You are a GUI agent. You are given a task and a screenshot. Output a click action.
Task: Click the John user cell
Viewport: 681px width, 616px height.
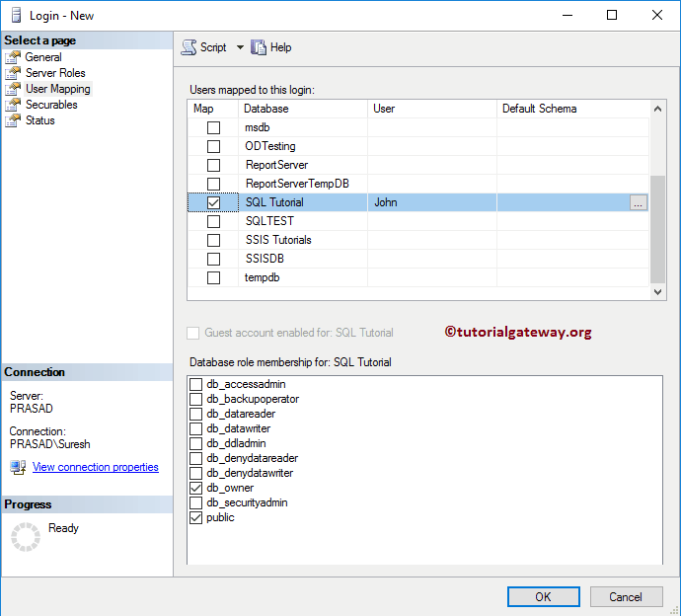pos(431,202)
